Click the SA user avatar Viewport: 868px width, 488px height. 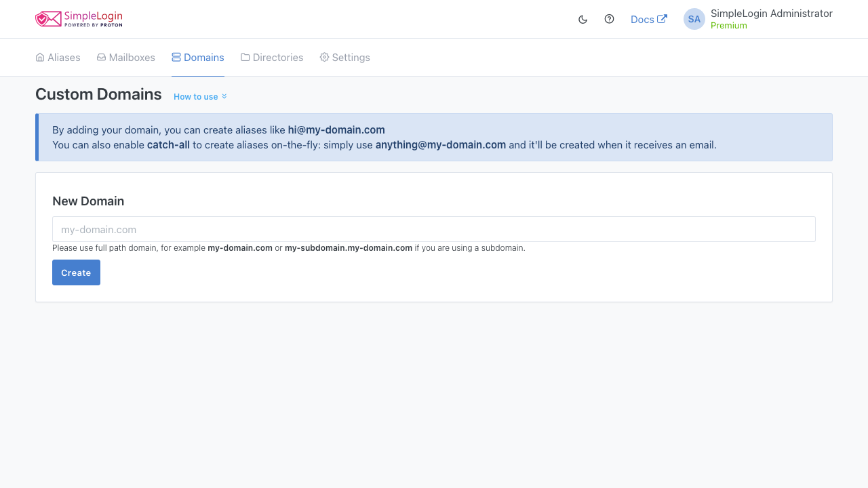click(x=694, y=19)
